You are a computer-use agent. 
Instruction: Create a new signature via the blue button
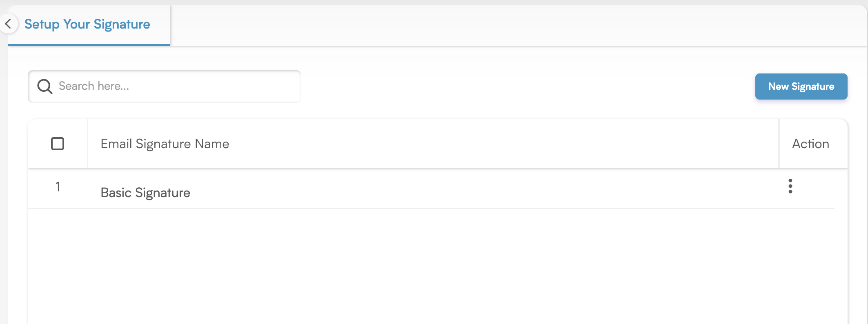[801, 87]
